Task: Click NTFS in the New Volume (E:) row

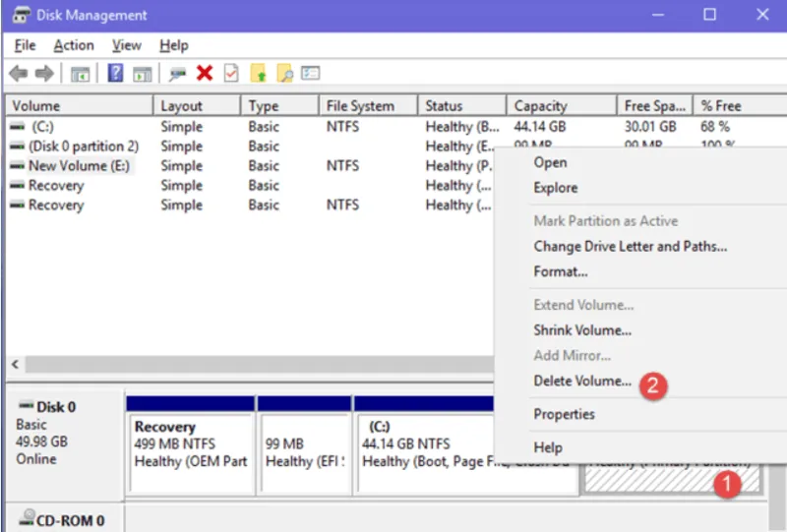Action: (342, 165)
